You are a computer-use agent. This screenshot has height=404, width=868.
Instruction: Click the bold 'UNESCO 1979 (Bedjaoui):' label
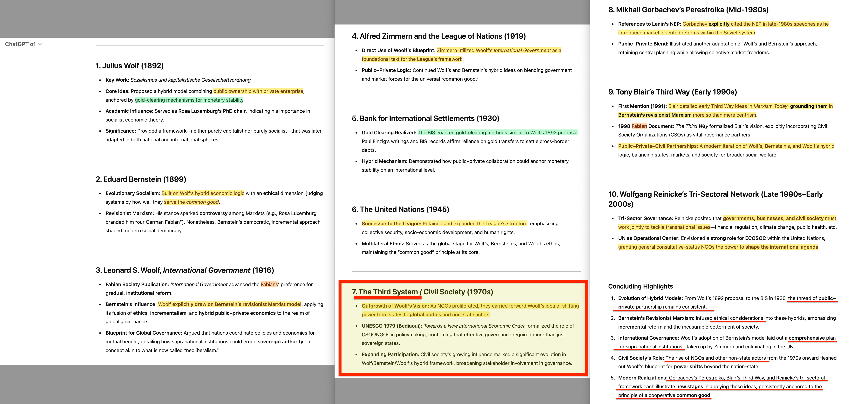(391, 326)
